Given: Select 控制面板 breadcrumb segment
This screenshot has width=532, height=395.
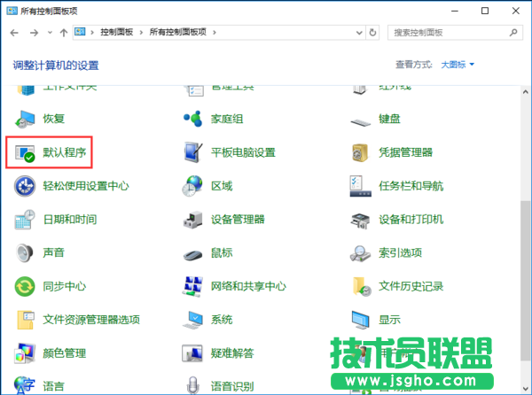Looking at the screenshot, I should point(117,32).
